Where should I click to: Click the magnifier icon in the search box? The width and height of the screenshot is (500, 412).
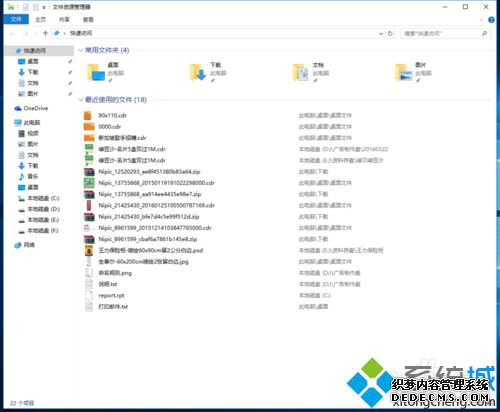click(484, 33)
